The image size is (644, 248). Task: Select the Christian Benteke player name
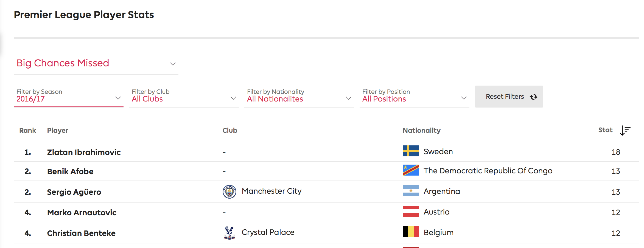click(x=81, y=233)
